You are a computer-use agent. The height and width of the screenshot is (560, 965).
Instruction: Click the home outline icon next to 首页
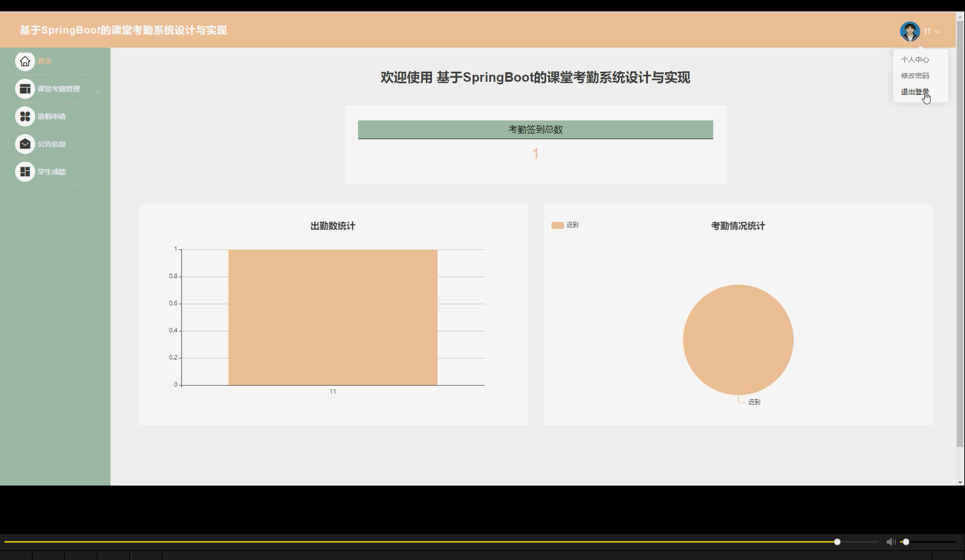click(25, 60)
